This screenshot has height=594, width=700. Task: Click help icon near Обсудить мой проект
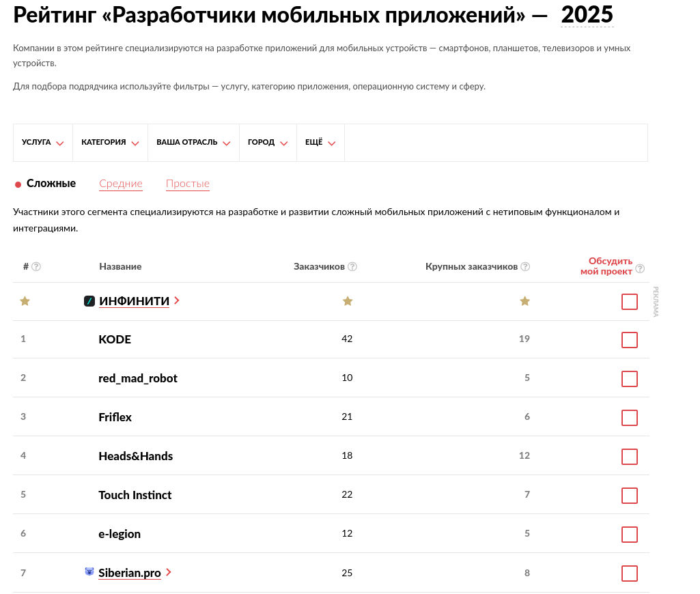point(640,268)
